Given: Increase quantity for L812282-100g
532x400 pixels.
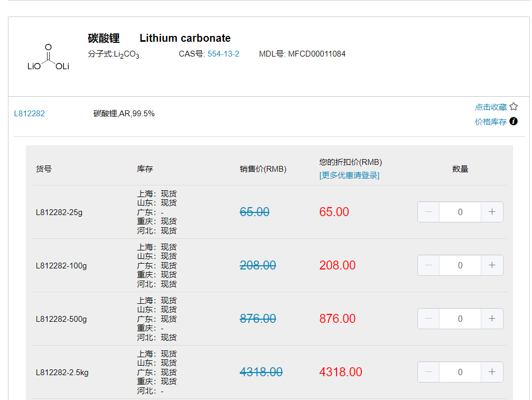Looking at the screenshot, I should pyautogui.click(x=491, y=265).
